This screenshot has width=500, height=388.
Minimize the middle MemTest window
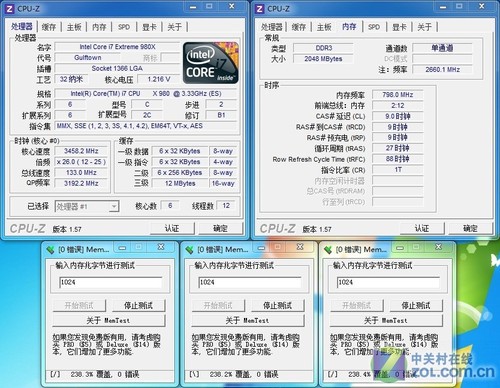(261, 247)
